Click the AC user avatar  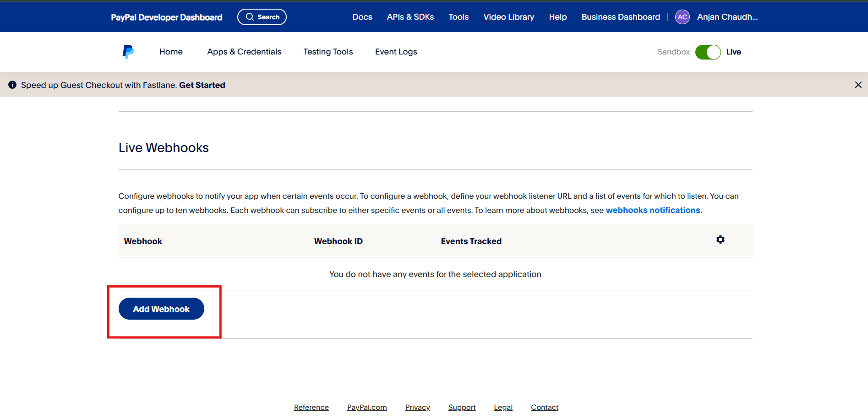pos(682,17)
